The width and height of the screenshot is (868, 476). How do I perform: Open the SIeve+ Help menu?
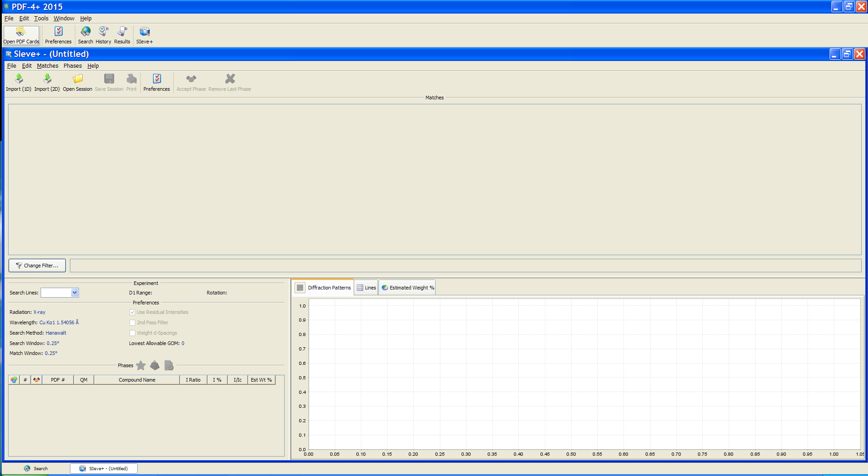point(93,66)
